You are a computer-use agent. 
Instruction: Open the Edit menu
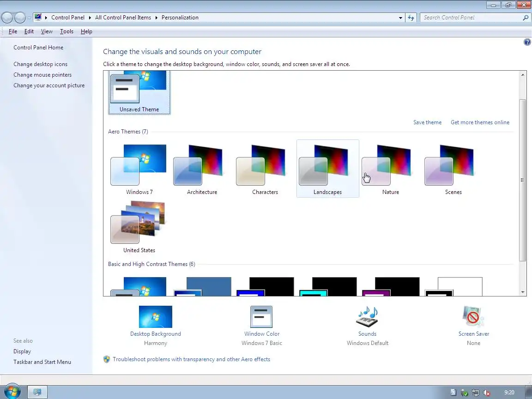29,31
